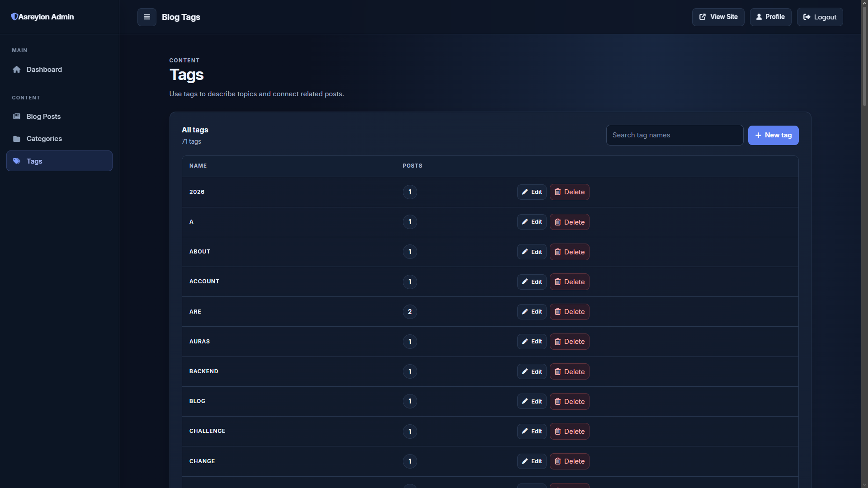This screenshot has width=868, height=488.
Task: Open Blog Posts via newspaper icon
Action: coord(17,117)
